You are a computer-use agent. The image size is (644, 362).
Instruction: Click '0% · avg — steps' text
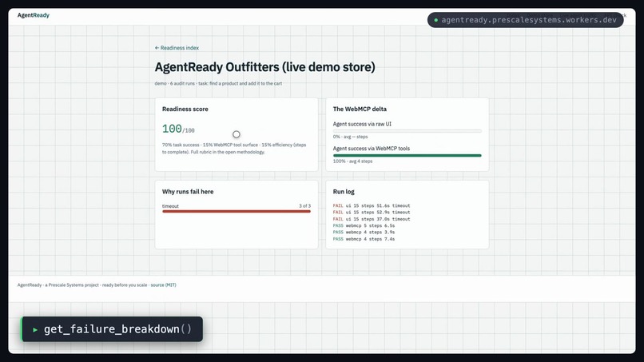[x=350, y=137]
